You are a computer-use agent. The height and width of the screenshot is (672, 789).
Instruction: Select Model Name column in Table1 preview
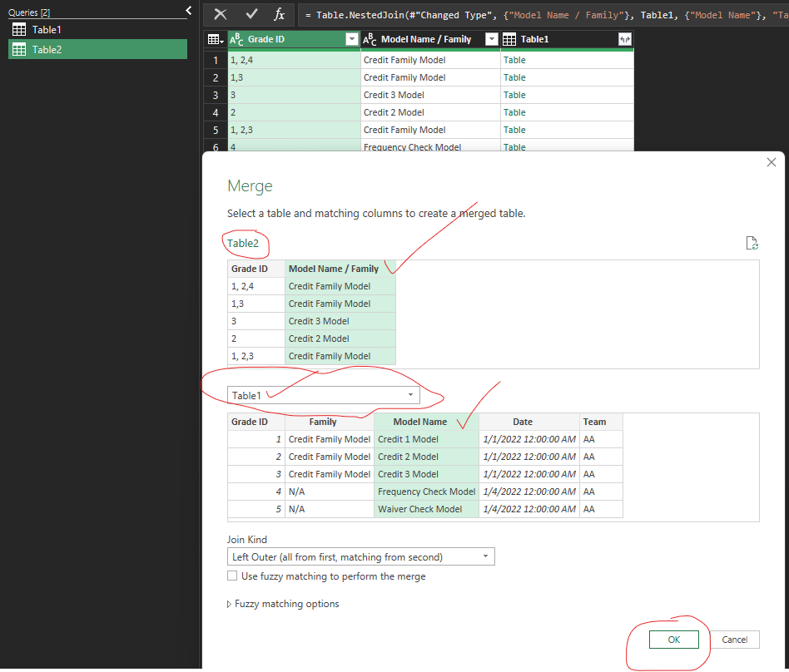426,422
